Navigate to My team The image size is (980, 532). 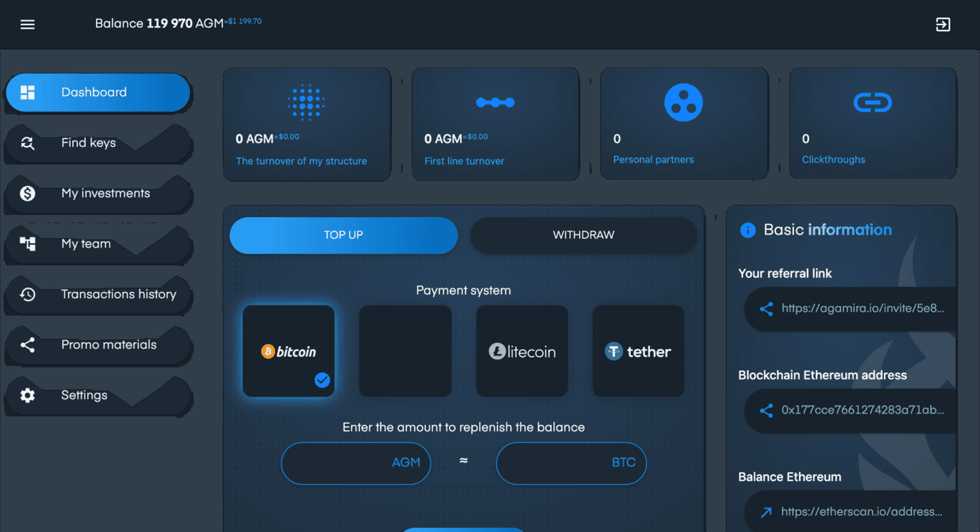pyautogui.click(x=98, y=244)
